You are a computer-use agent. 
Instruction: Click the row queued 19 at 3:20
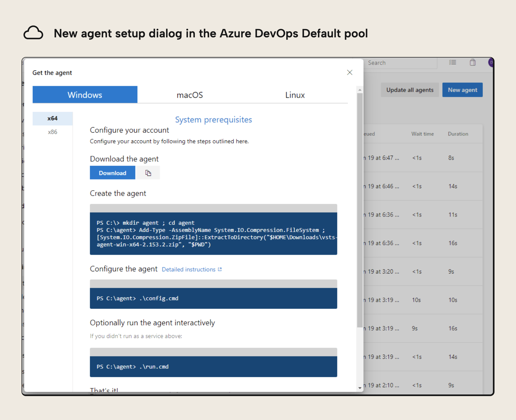click(423, 272)
